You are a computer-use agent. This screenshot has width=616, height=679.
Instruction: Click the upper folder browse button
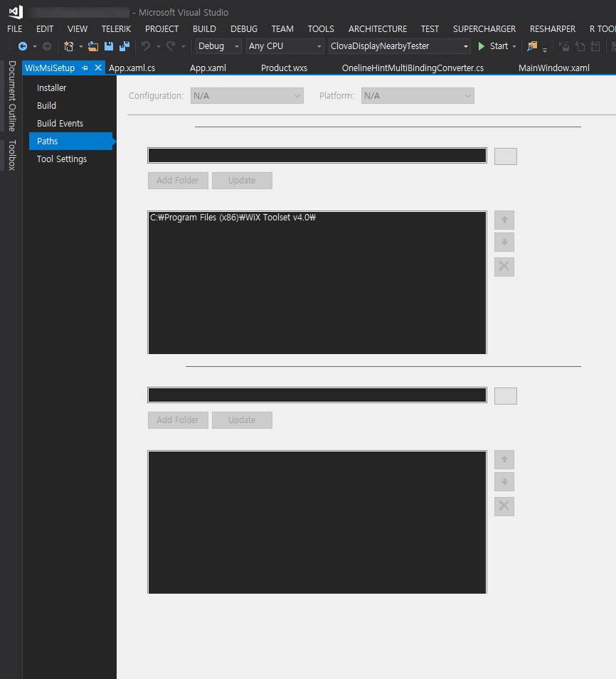[x=506, y=156]
